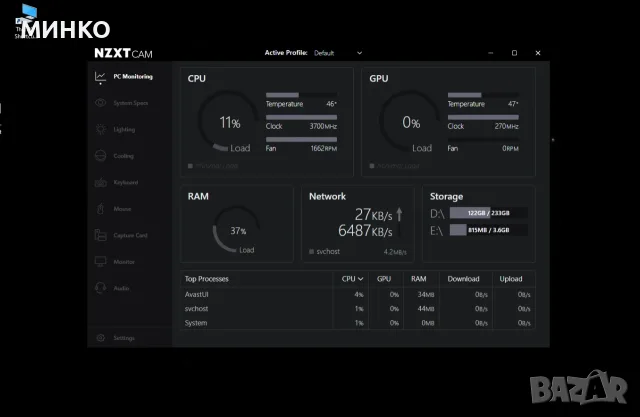This screenshot has height=417, width=640.
Task: Go to System Specs section
Action: pyautogui.click(x=131, y=103)
